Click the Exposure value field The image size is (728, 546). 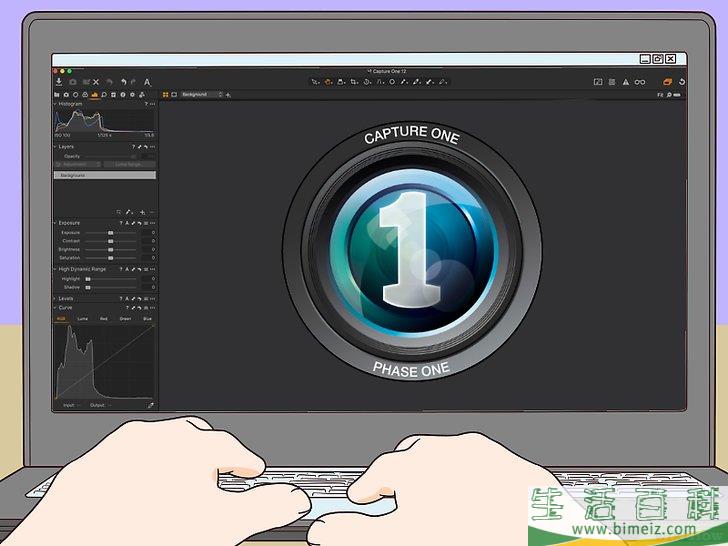149,233
